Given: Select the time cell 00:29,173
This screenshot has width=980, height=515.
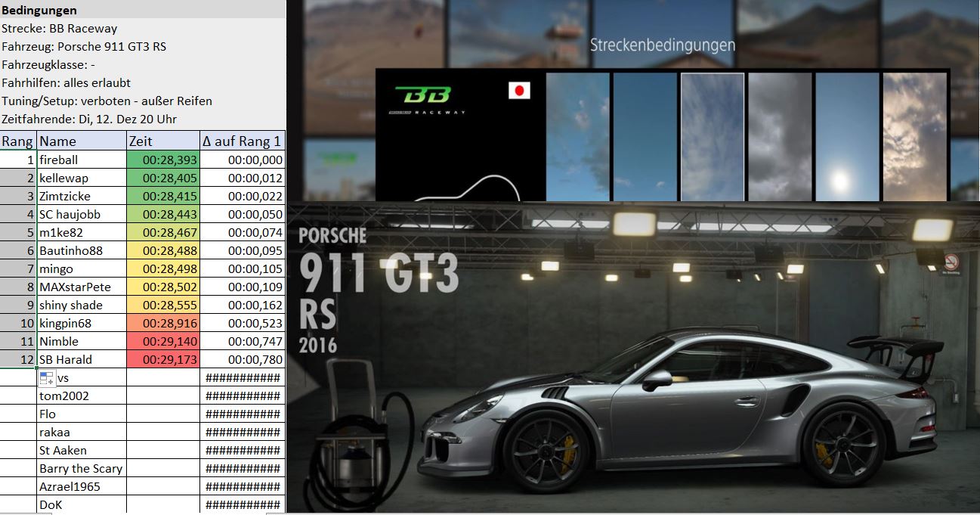Looking at the screenshot, I should tap(163, 359).
